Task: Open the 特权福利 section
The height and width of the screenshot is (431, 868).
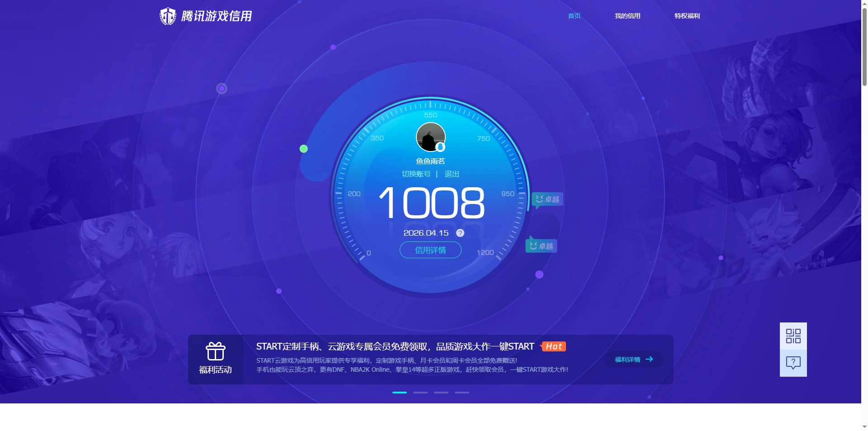Action: tap(686, 15)
